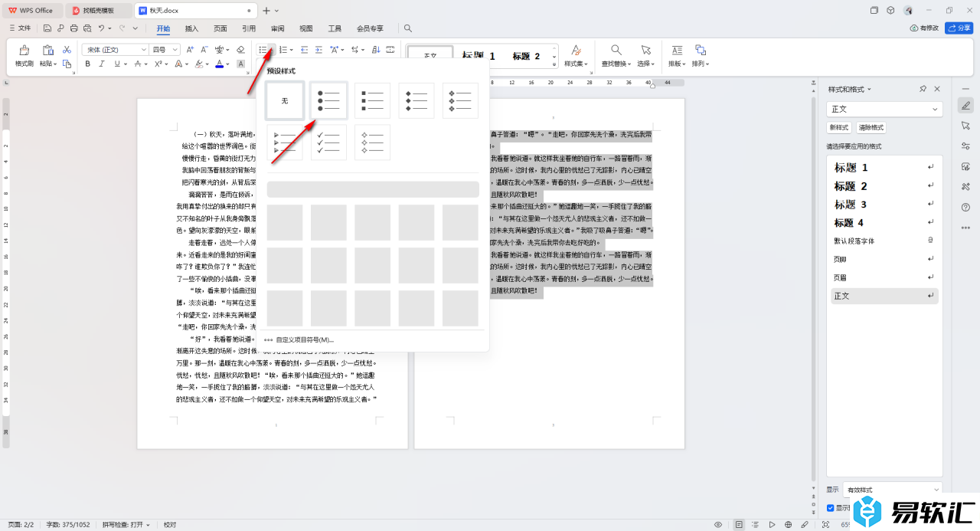Open the 有效样式 display dropdown
Screen dimensions: 980x531
(892, 490)
